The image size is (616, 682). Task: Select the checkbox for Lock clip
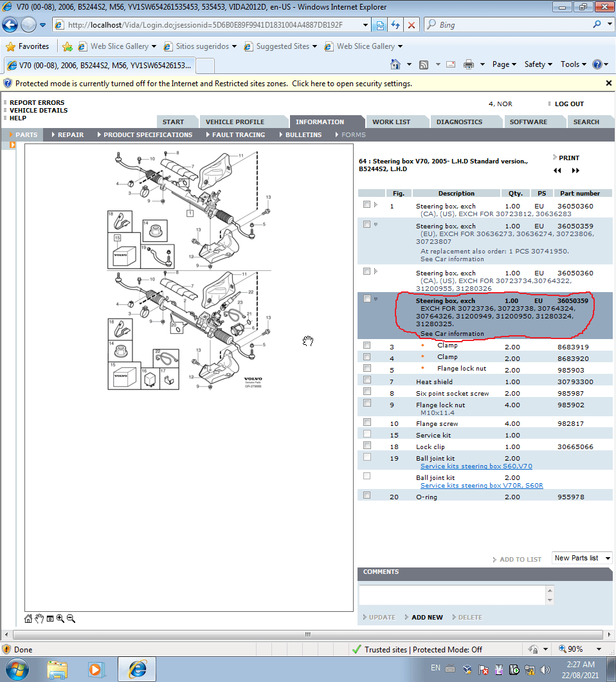point(367,445)
